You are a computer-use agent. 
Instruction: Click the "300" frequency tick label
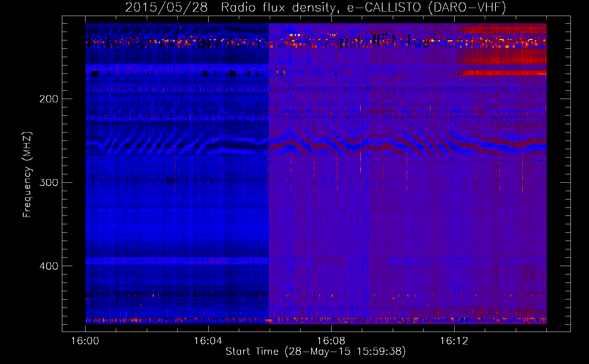pos(49,182)
